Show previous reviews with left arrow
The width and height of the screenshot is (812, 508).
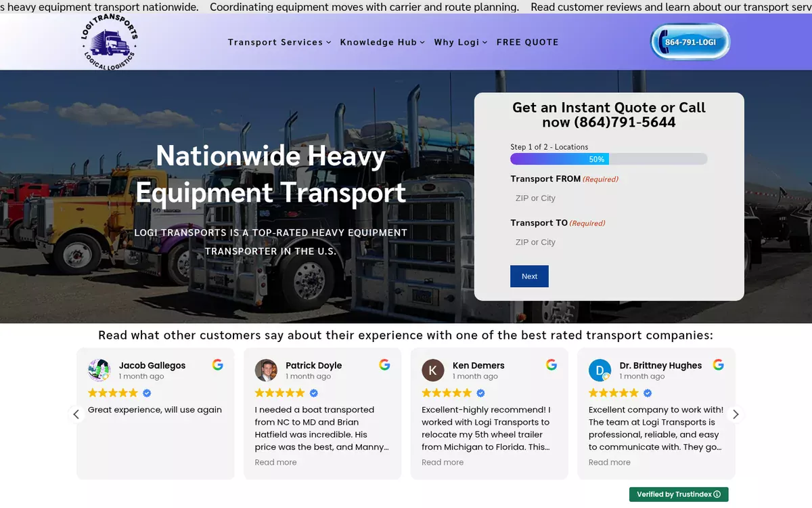click(76, 414)
